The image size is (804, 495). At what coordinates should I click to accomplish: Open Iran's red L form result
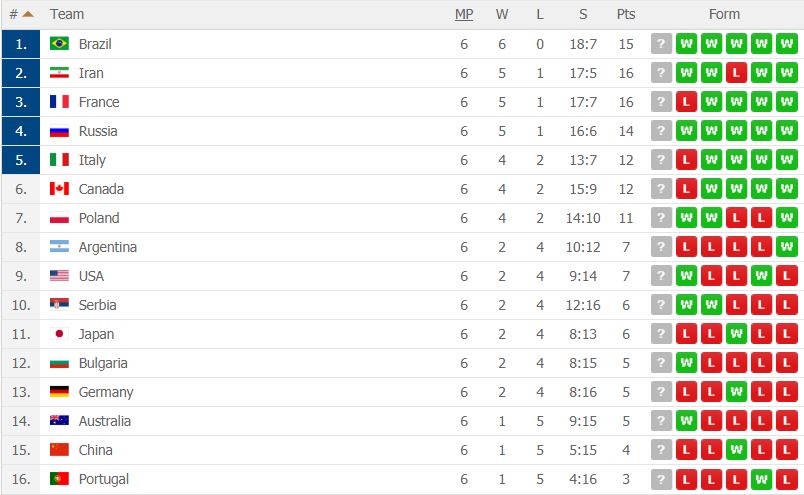click(x=736, y=73)
